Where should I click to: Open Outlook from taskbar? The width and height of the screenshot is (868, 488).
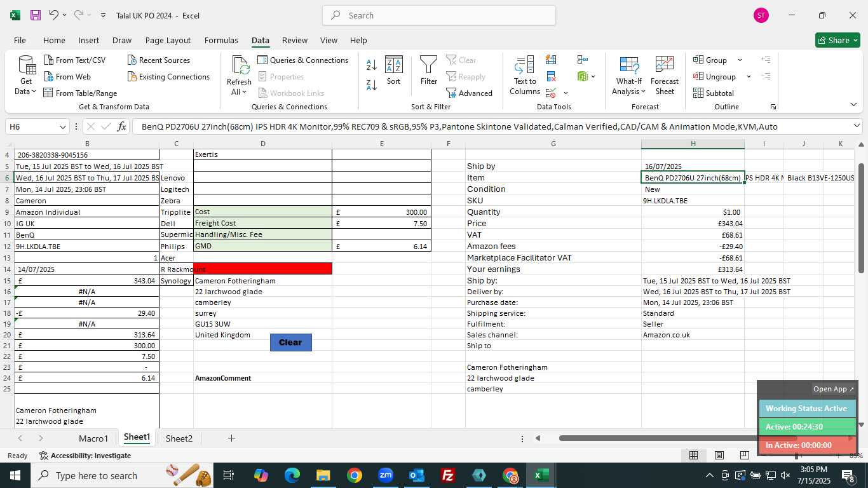point(417,475)
